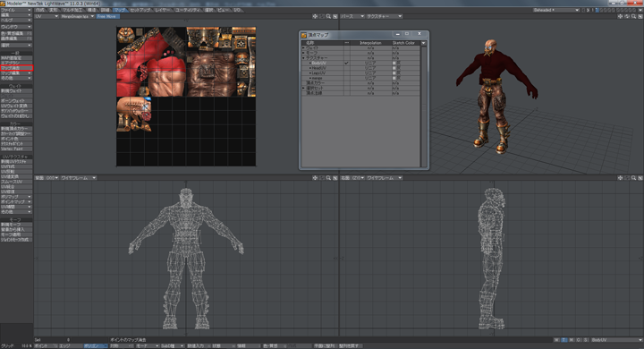The image size is (644, 349).
Task: Click BodyUV sketch color swatch
Action: (394, 63)
